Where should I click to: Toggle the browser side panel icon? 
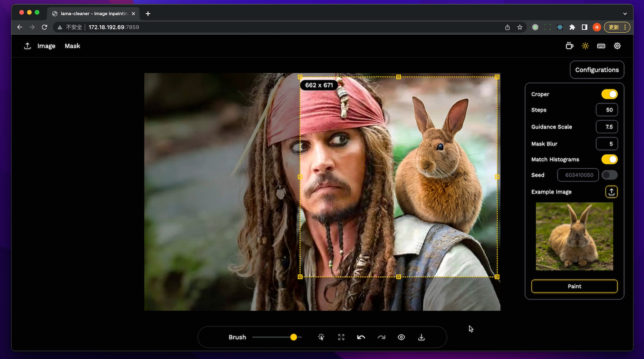click(584, 27)
